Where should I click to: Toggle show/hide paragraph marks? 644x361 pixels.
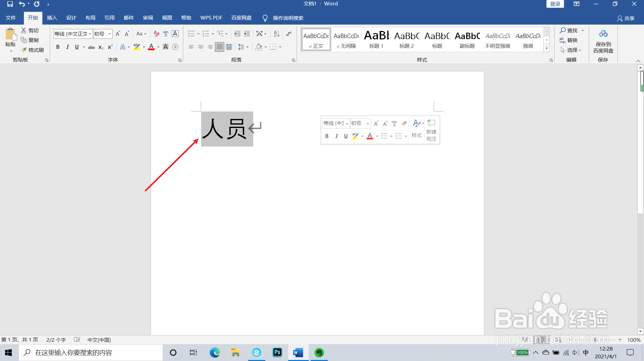[x=289, y=33]
